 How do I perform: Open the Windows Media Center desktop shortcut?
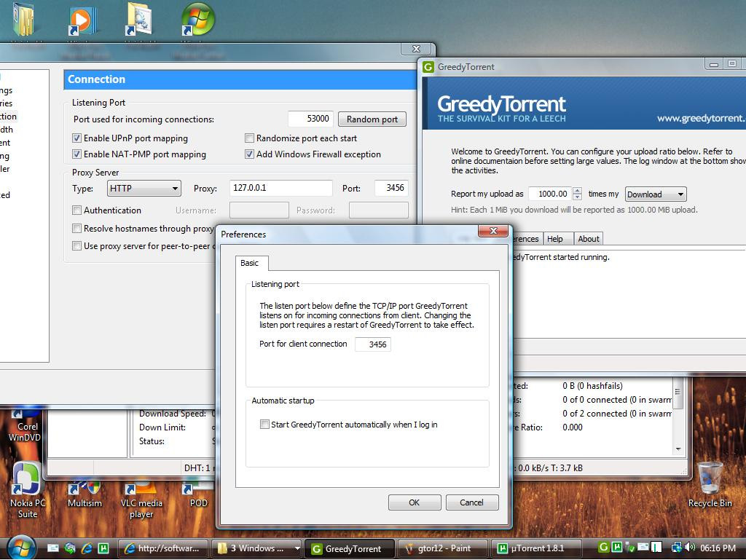tap(197, 20)
